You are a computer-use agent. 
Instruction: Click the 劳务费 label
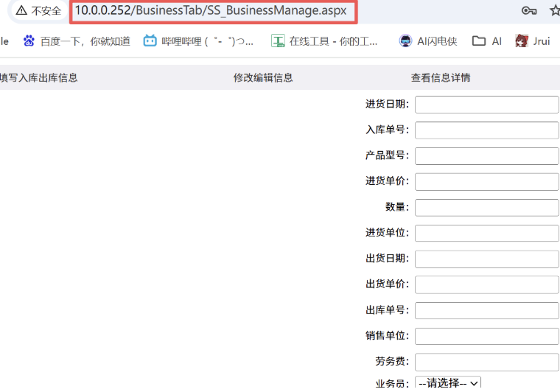392,361
